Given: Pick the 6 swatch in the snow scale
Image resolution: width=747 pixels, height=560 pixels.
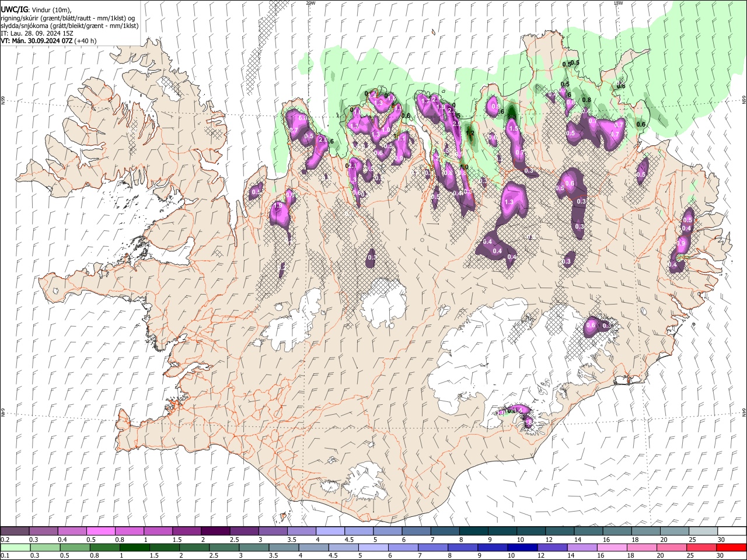Looking at the screenshot, I should click(417, 531).
